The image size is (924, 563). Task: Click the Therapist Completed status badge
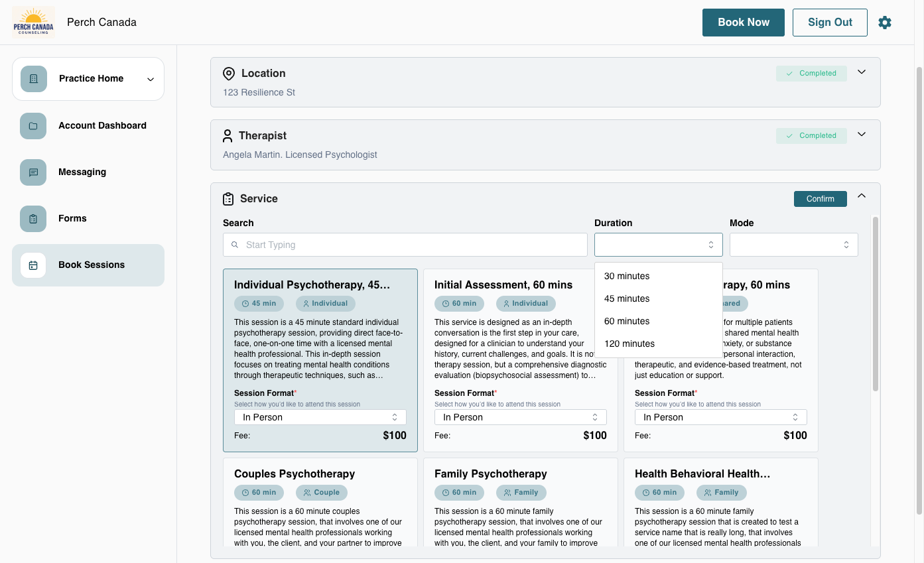811,136
